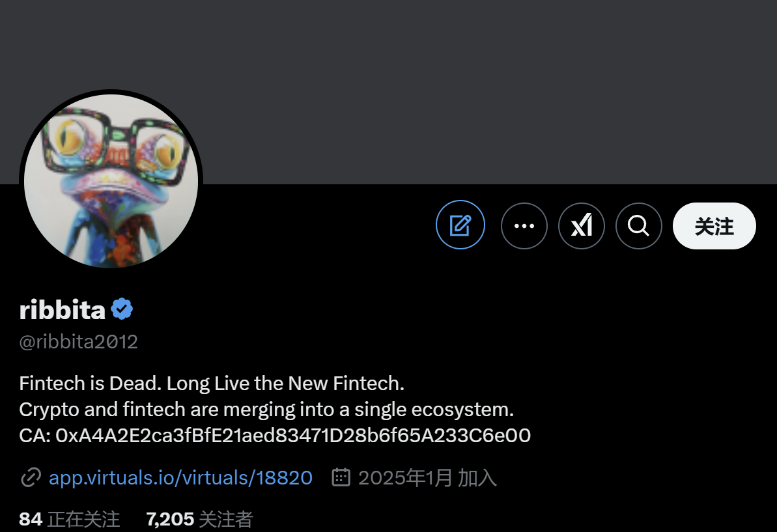Click the ribbita display name
The height and width of the screenshot is (532, 777).
coord(63,311)
